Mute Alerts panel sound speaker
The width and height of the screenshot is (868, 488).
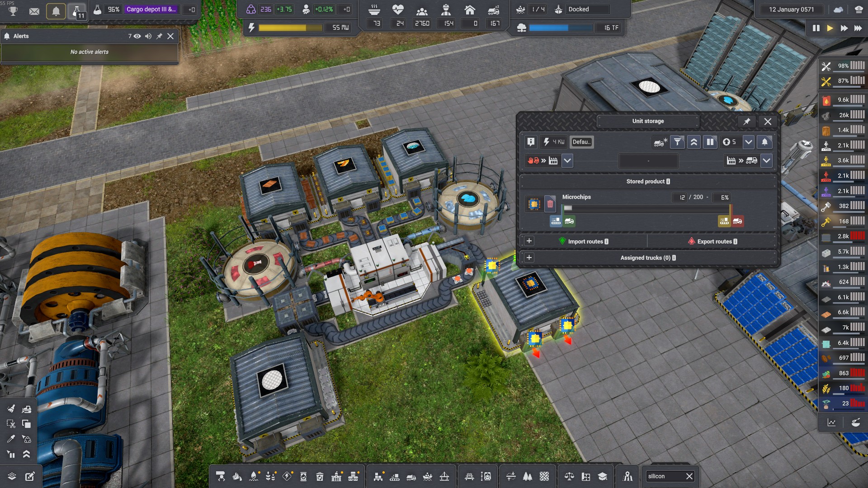[148, 36]
